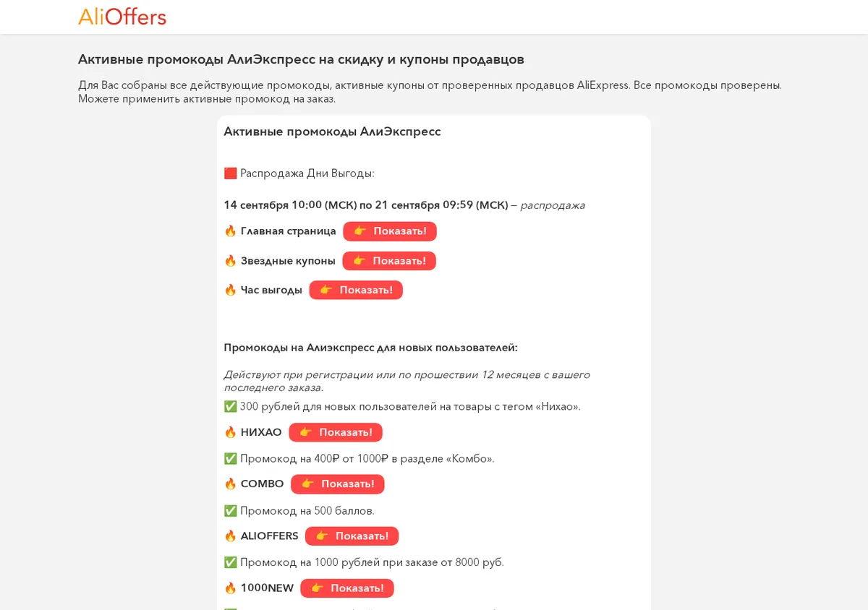This screenshot has width=868, height=610.
Task: Click green checkmark beside 300 рублей offer
Action: coord(230,407)
